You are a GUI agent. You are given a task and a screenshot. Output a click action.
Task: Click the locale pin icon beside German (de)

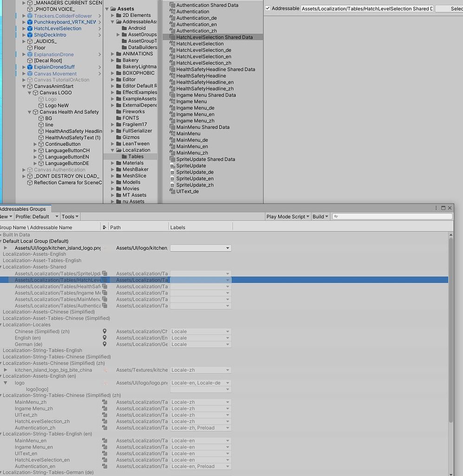(x=104, y=344)
